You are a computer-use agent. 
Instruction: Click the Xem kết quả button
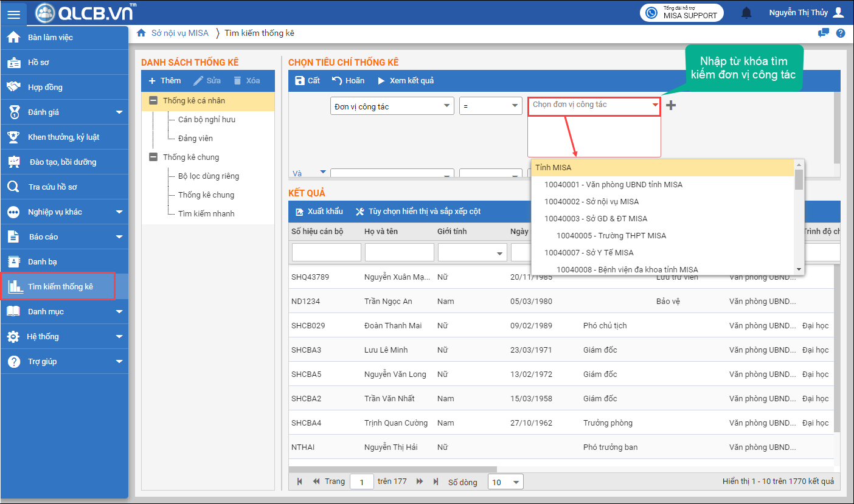(405, 81)
